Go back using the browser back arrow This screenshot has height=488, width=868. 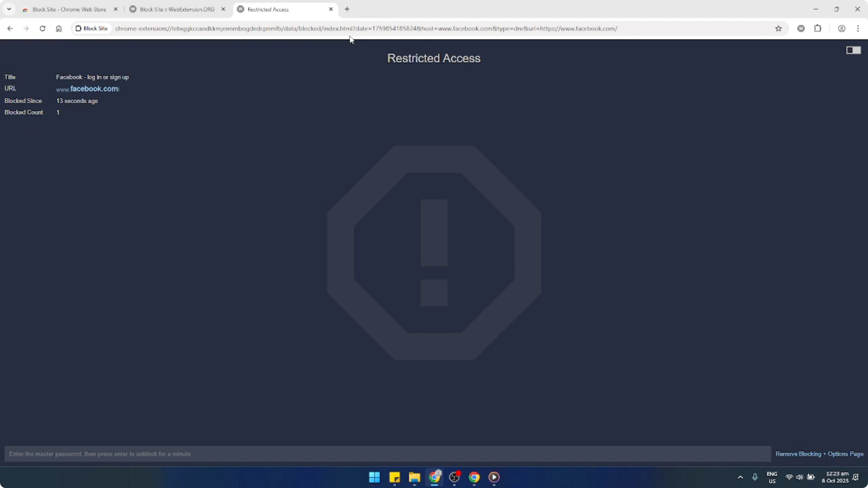[x=10, y=29]
